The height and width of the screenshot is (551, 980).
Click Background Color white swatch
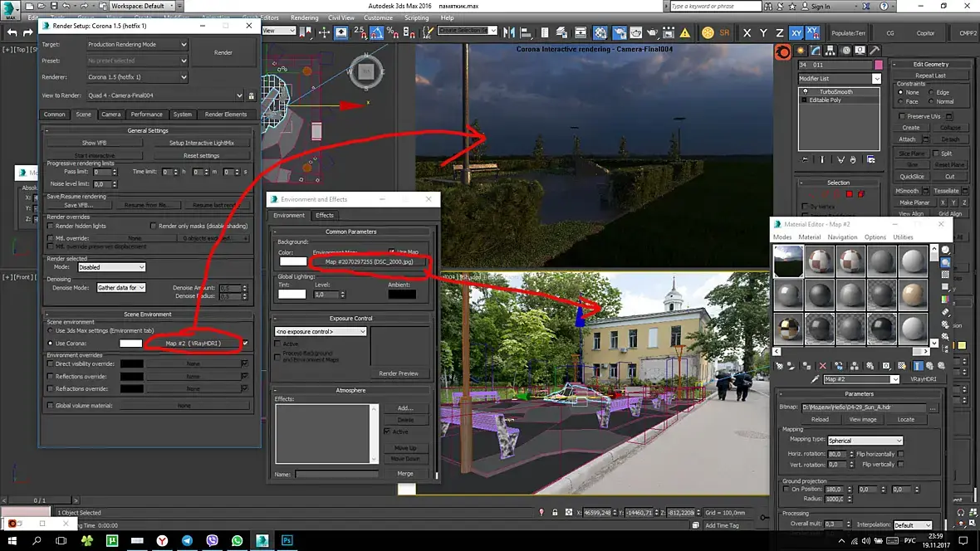[x=293, y=261]
